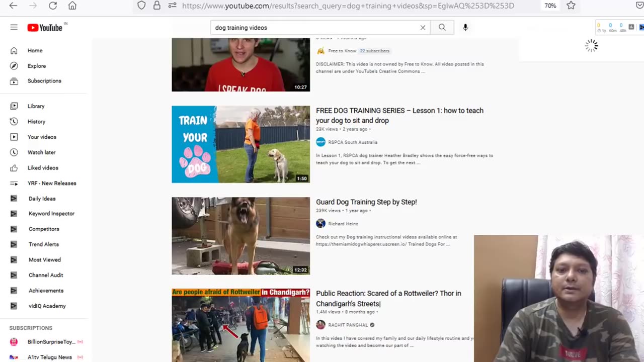The image size is (644, 362).
Task: Open FREE DOG TRAINING SERIES Lesson 1 title
Action: click(x=399, y=116)
